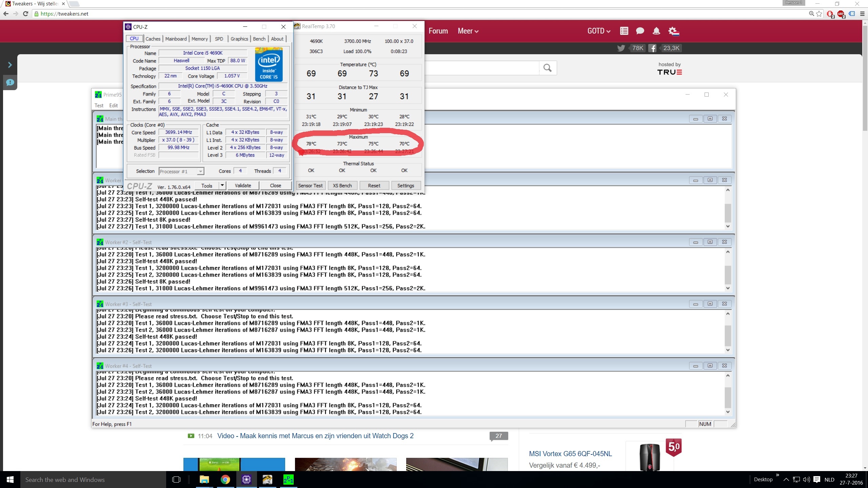Viewport: 868px width, 488px height.
Task: Click the Facebook icon
Action: click(652, 48)
